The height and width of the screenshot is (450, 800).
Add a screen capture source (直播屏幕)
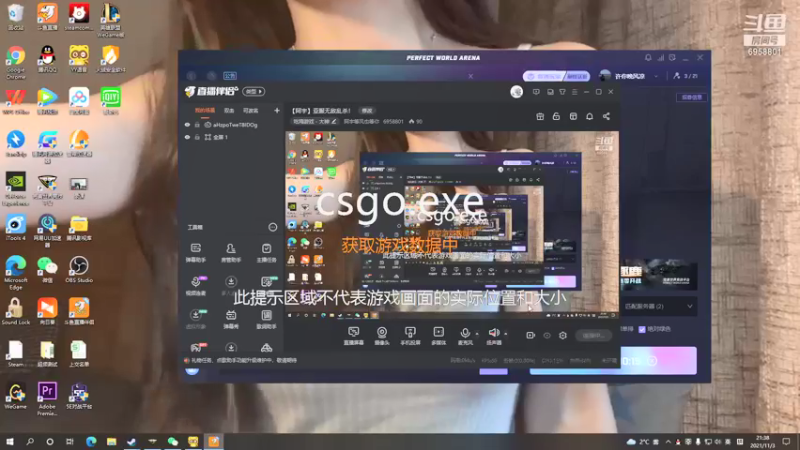(x=354, y=336)
